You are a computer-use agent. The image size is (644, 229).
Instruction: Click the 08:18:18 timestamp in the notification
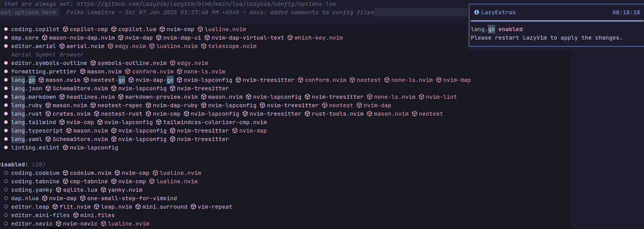pyautogui.click(x=627, y=12)
